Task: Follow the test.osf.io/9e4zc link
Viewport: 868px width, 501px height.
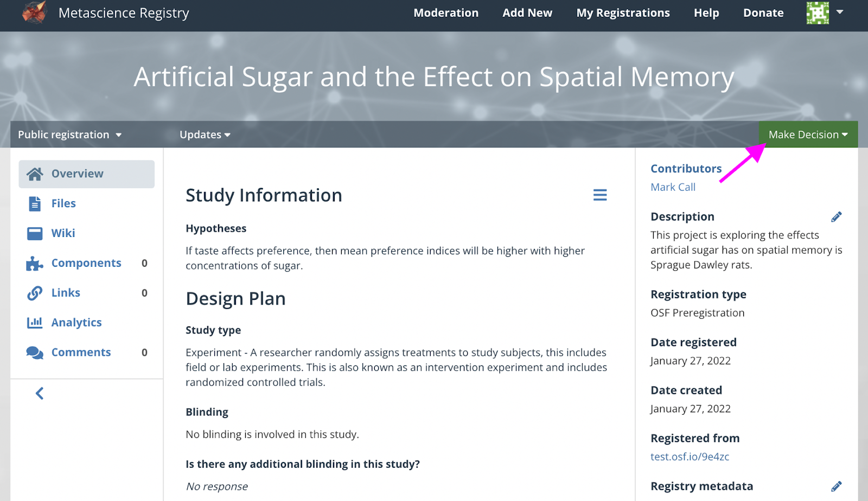Action: (x=690, y=457)
